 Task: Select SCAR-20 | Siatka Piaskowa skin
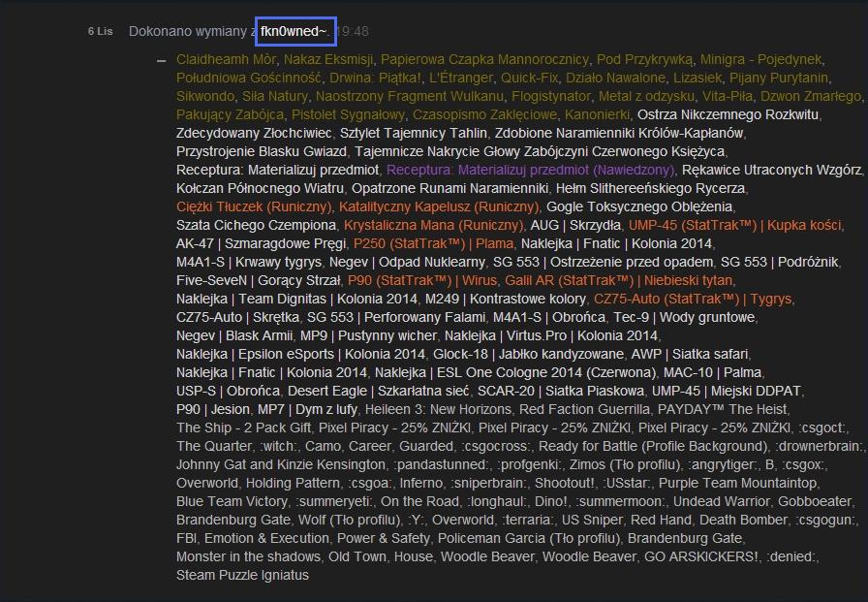pos(561,391)
